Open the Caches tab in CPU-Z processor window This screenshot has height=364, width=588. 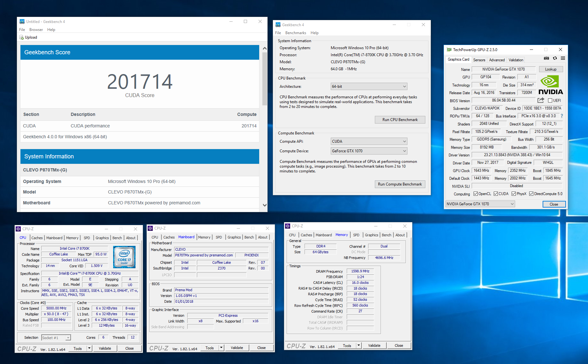[x=37, y=238]
